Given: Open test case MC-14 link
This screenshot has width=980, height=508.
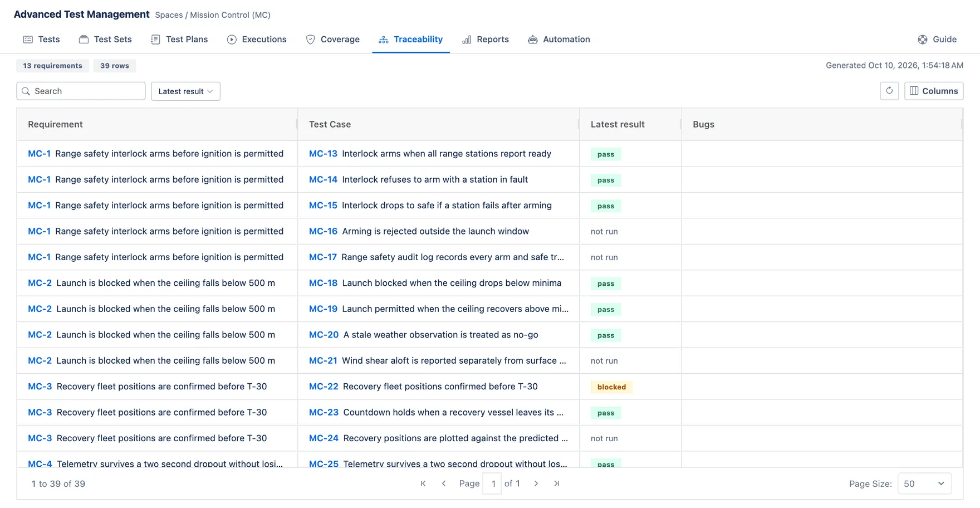Looking at the screenshot, I should (323, 179).
